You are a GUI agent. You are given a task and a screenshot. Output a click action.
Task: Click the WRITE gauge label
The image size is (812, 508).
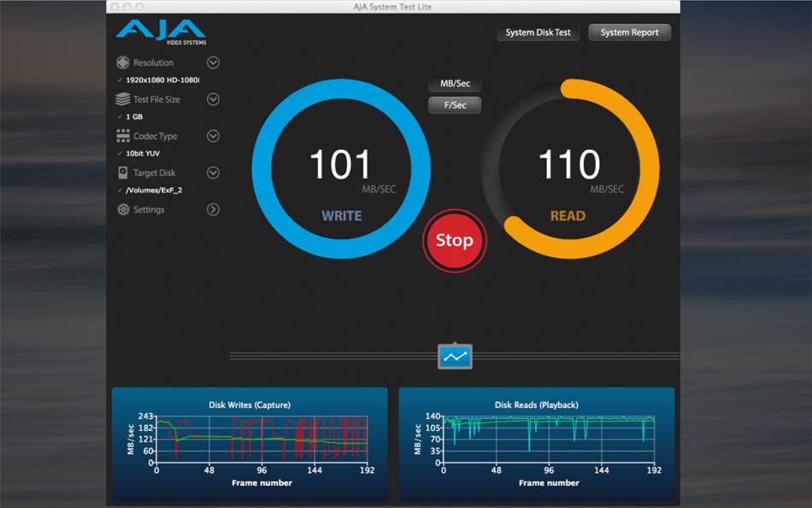coord(341,216)
